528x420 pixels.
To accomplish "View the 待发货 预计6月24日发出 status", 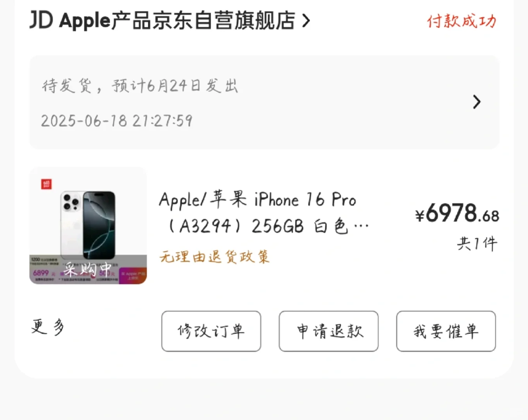I will (140, 85).
